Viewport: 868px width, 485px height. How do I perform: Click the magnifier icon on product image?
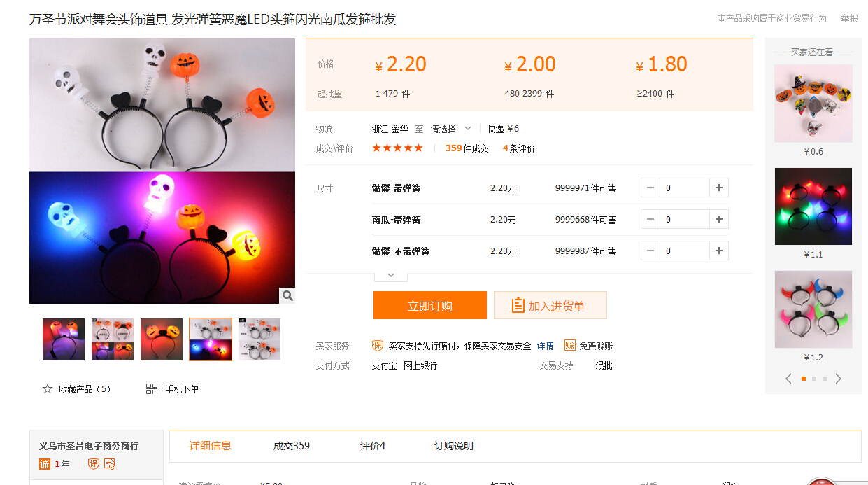point(287,296)
